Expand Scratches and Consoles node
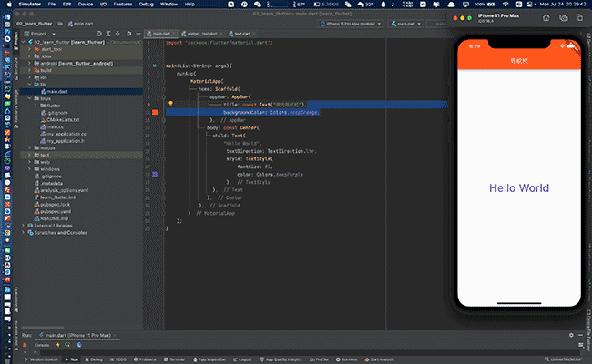This screenshot has height=364, width=592. click(x=24, y=233)
